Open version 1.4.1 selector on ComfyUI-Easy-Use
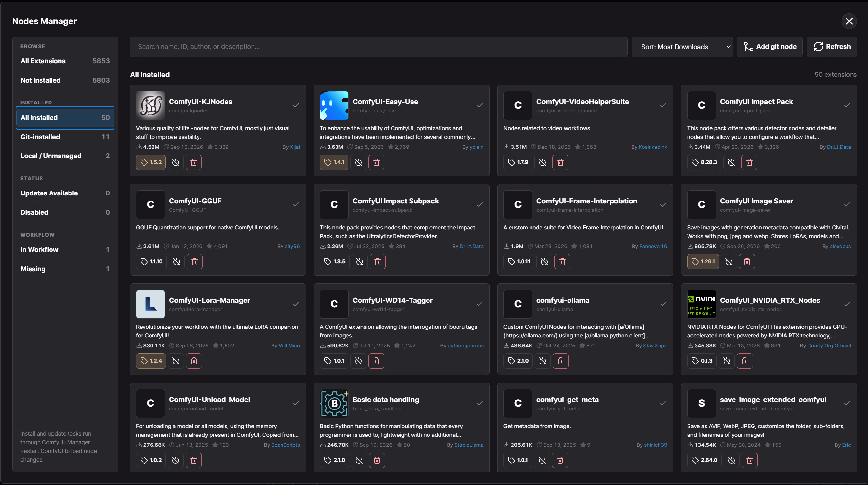The image size is (868, 485). [334, 162]
